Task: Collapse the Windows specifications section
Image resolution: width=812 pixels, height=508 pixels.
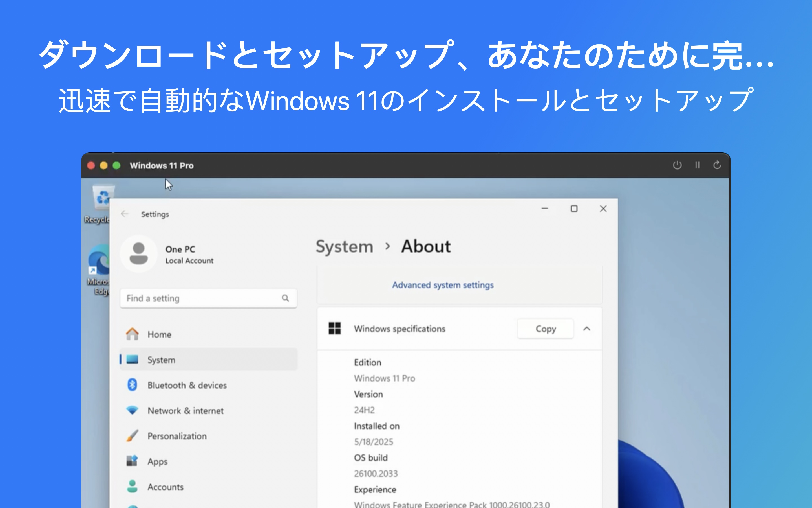Action: (x=586, y=329)
